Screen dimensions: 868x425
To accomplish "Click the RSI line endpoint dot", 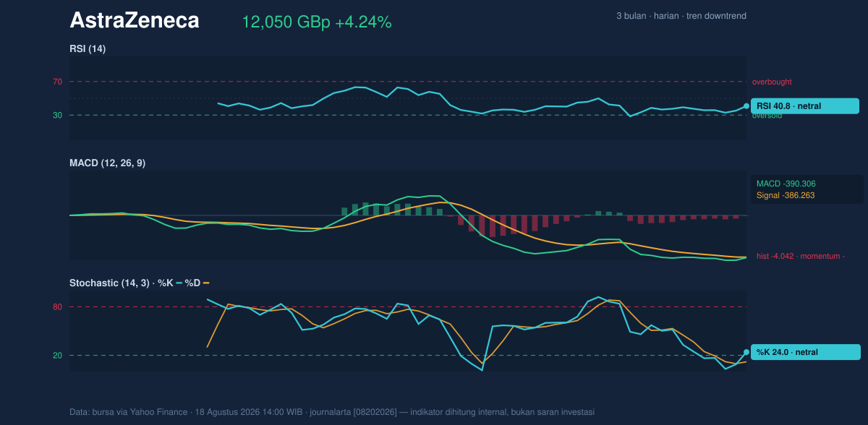I will click(x=746, y=106).
